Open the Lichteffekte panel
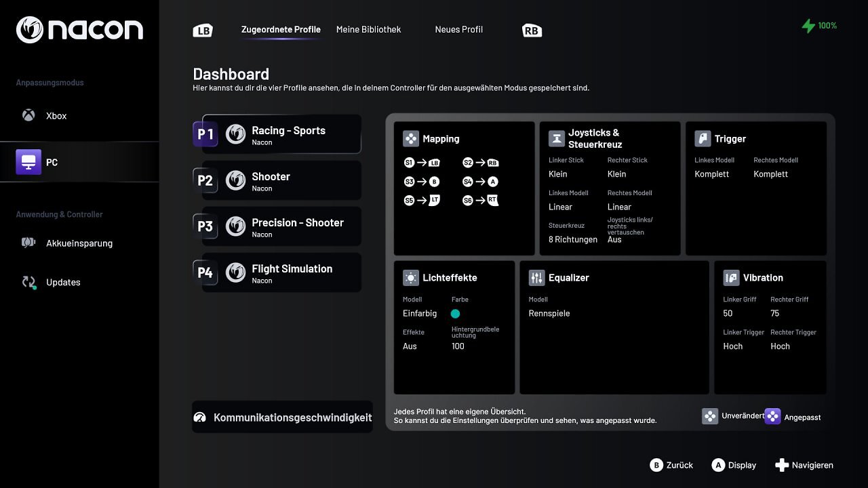The image size is (868, 488). point(454,327)
